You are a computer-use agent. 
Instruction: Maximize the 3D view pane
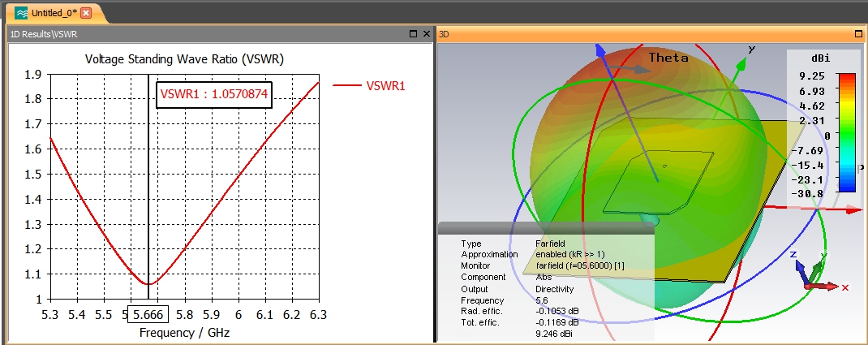859,34
